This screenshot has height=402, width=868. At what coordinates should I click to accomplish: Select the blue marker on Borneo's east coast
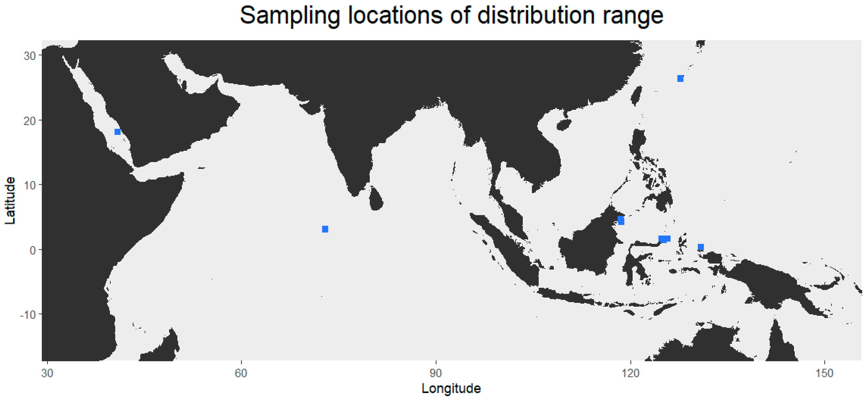621,221
